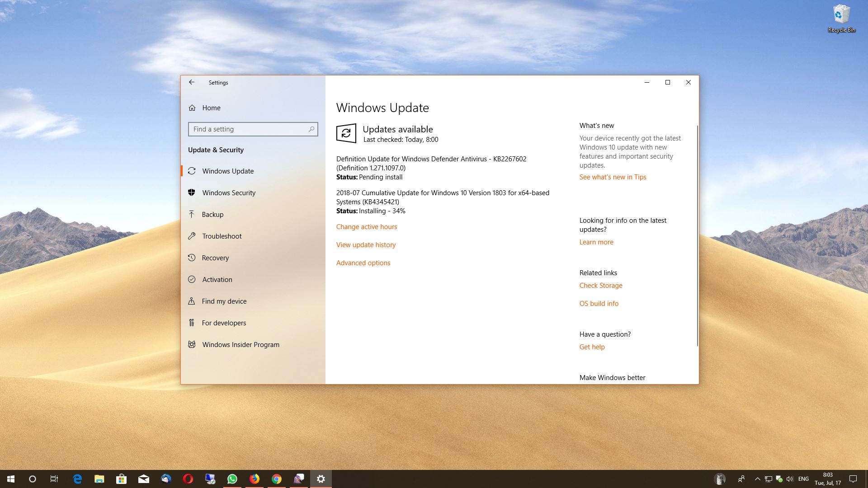Switch to Firefox on taskbar
Screen dimensions: 868x488
(x=255, y=479)
